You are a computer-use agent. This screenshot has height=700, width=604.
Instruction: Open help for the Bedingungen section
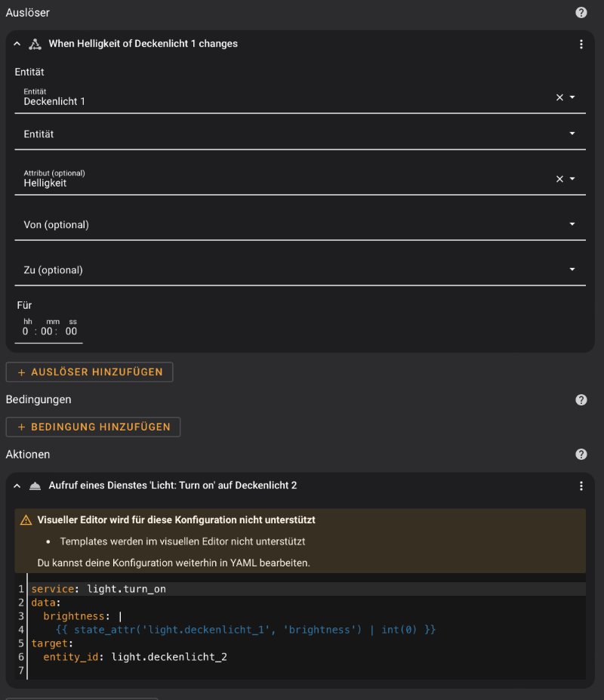tap(581, 399)
